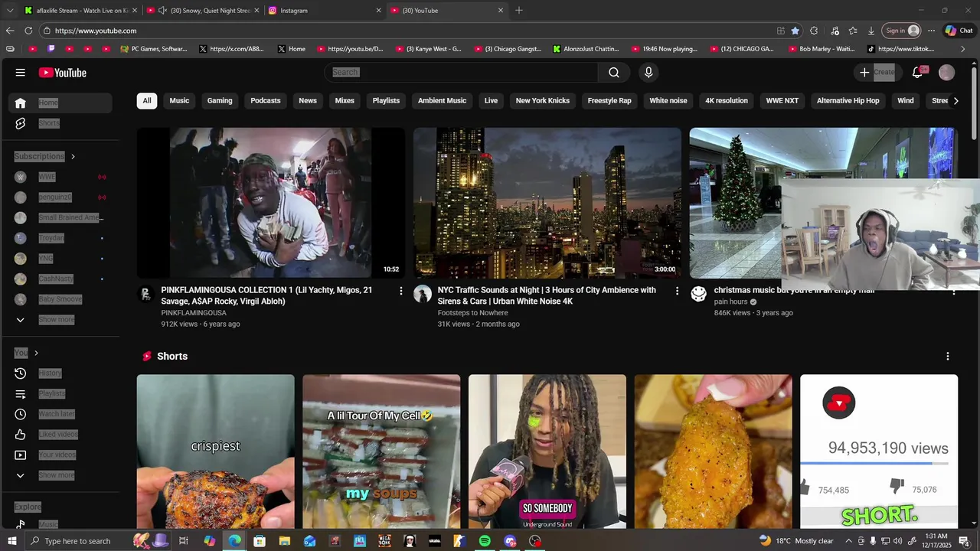Open tab actions menu dropdown

point(9,11)
